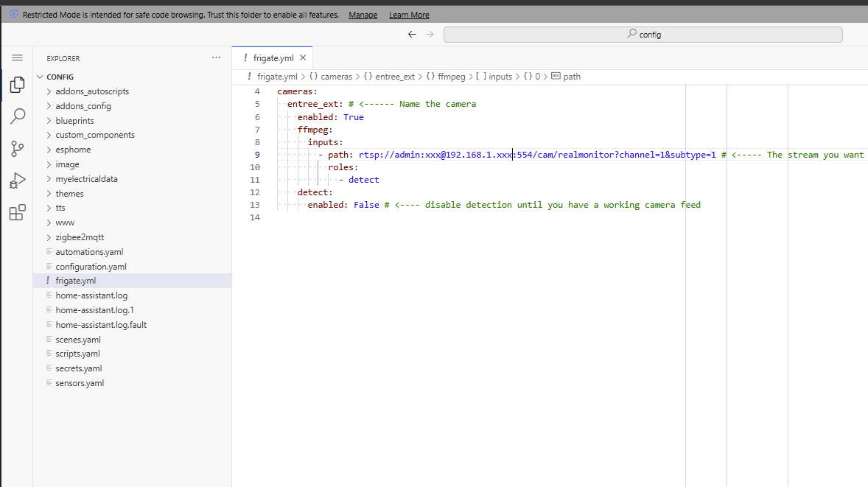Expand the addons_autoscripts folder
Screen dimensions: 868x487
[92, 91]
